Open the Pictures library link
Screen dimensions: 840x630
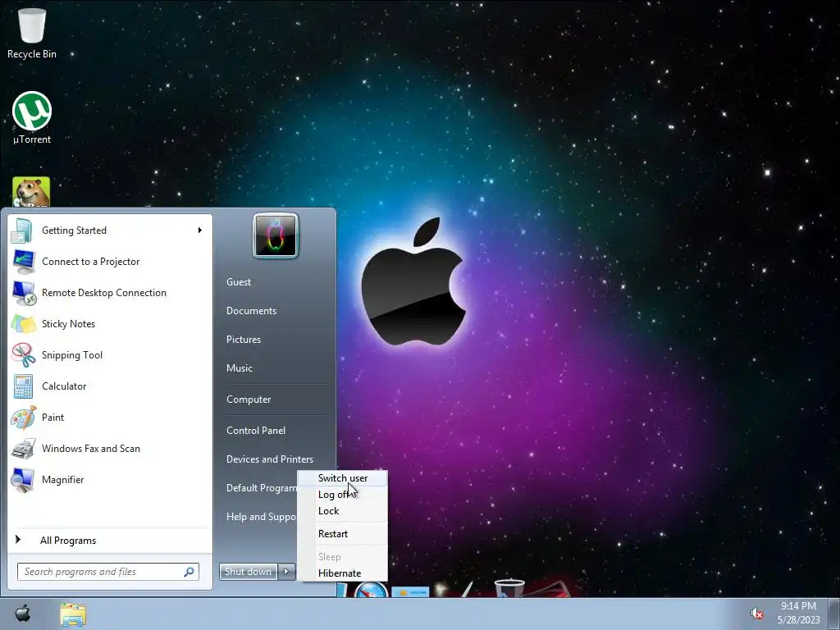[x=243, y=340]
